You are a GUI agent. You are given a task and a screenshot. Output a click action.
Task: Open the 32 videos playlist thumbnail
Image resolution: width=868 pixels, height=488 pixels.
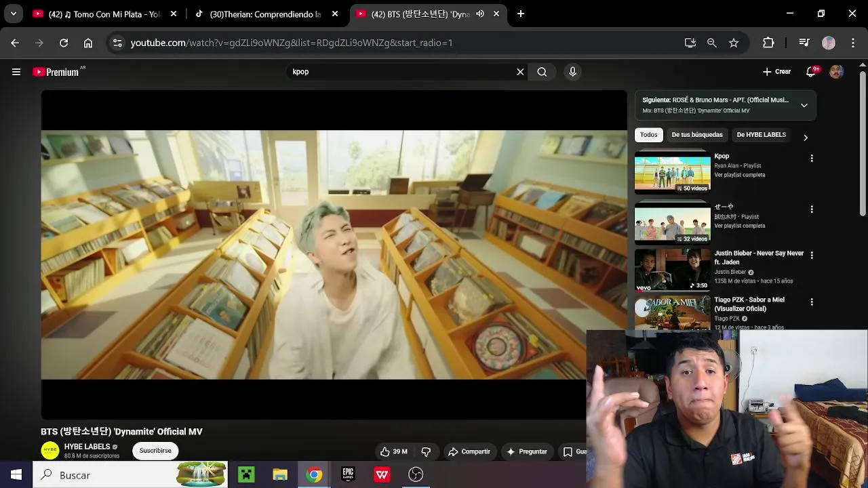coord(673,224)
